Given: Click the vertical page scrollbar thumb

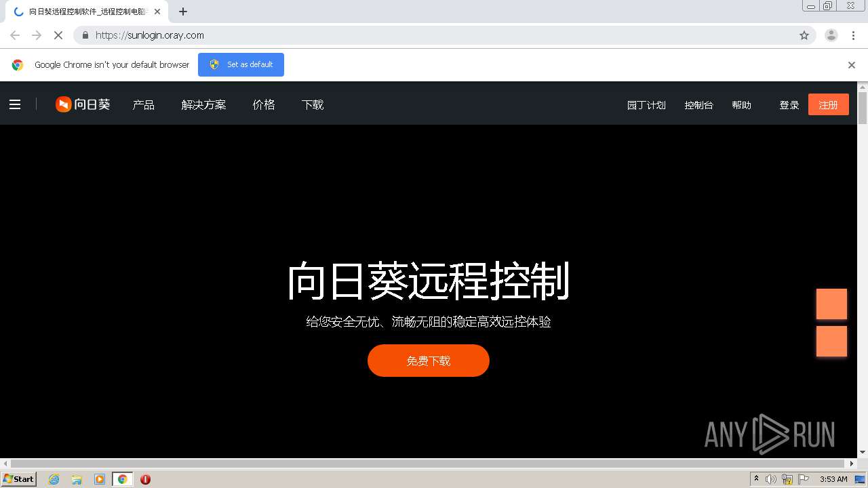Looking at the screenshot, I should coord(863,108).
